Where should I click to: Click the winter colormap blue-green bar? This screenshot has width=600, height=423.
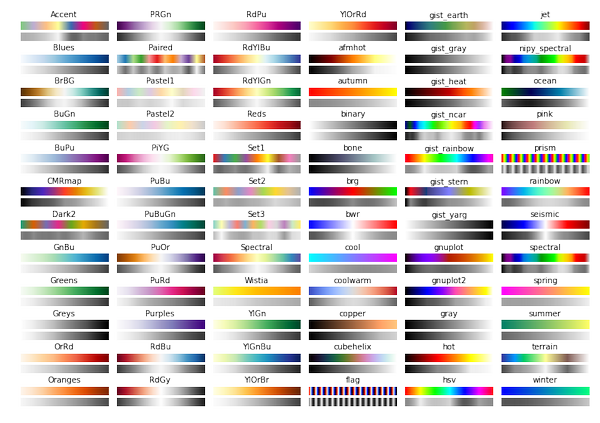click(545, 391)
